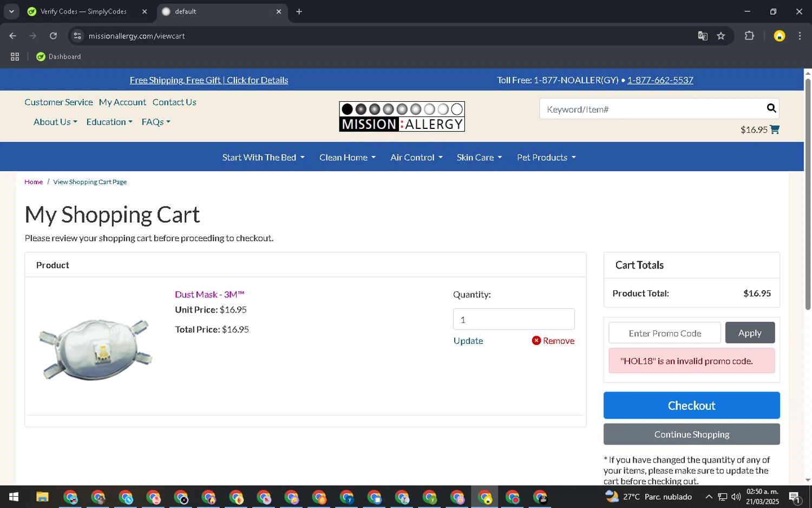This screenshot has height=508, width=812.
Task: Open the weather widget on the taskbar
Action: pyautogui.click(x=649, y=497)
